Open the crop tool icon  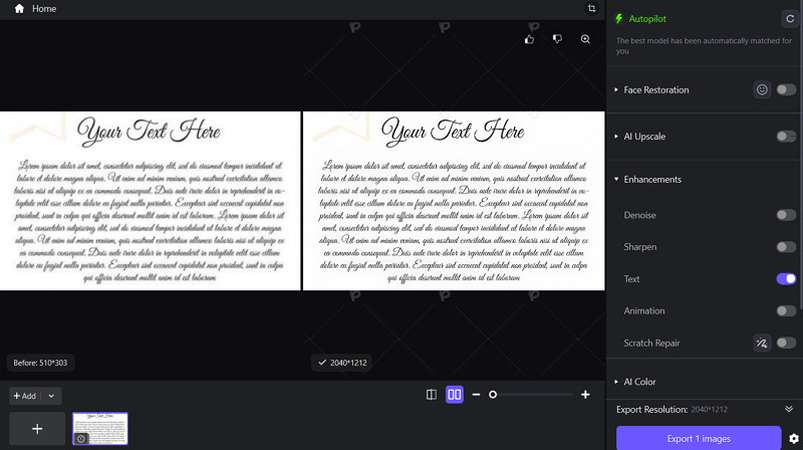pyautogui.click(x=591, y=9)
